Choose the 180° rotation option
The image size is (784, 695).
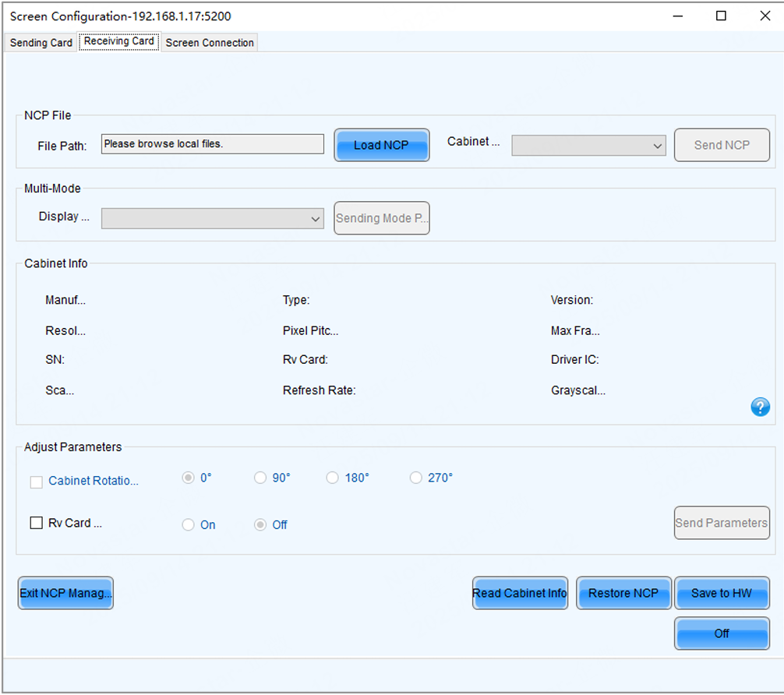(333, 478)
